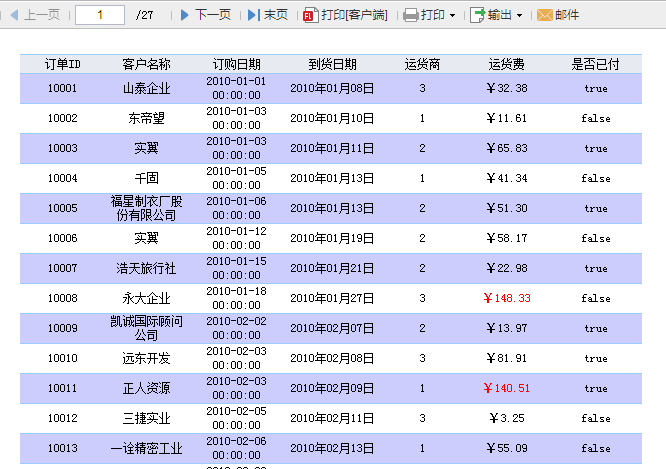Click freight ￥55.09 cell
Screen dimensions: 666x469
[506, 448]
